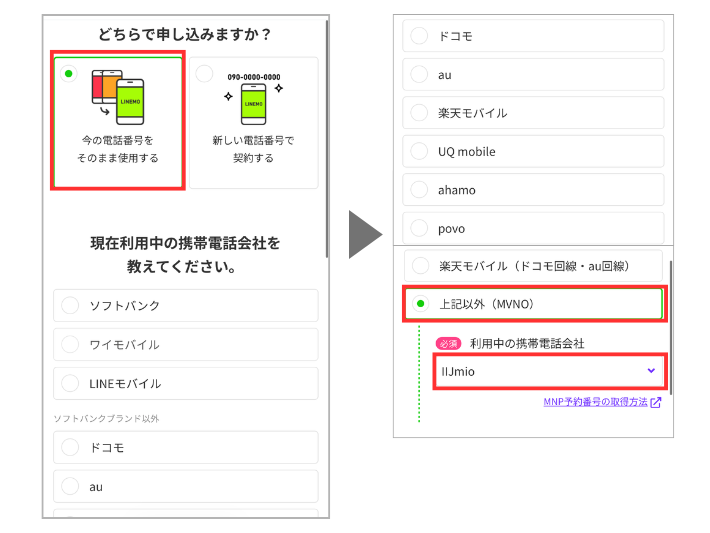This screenshot has width=710, height=533.
Task: Choose ソフトバンク as current carrier
Action: point(186,306)
